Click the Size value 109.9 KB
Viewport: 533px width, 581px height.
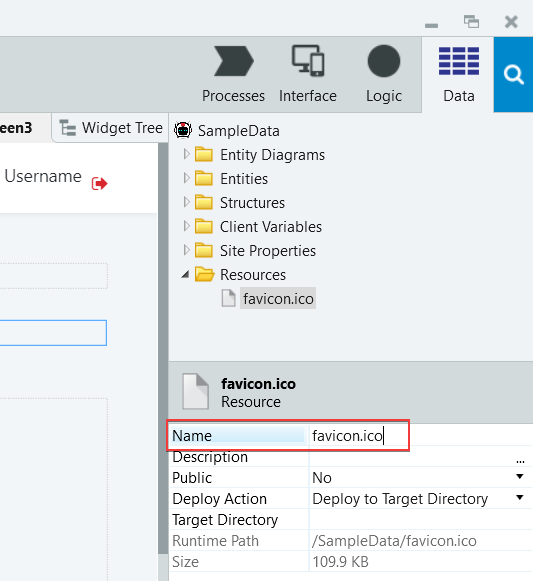click(x=340, y=562)
